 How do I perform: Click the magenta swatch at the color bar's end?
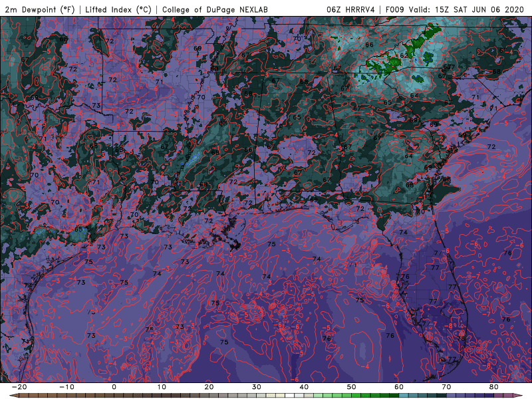click(x=509, y=396)
